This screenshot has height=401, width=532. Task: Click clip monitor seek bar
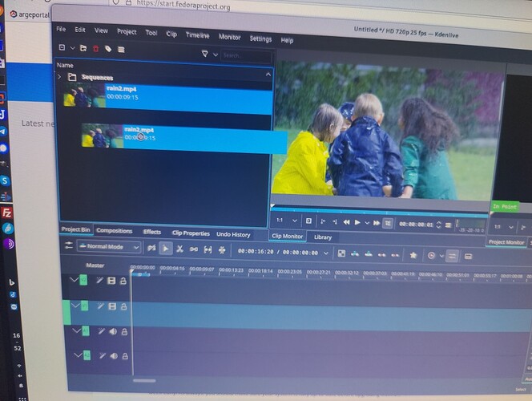(379, 211)
